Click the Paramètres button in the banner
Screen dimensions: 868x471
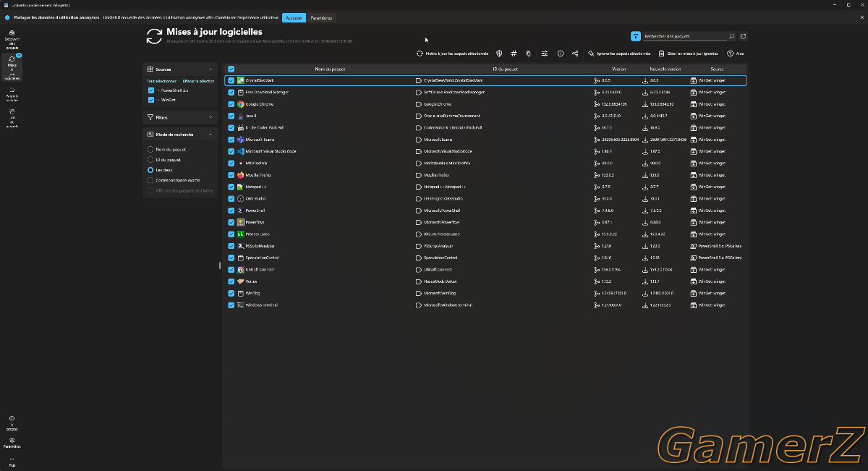point(321,17)
